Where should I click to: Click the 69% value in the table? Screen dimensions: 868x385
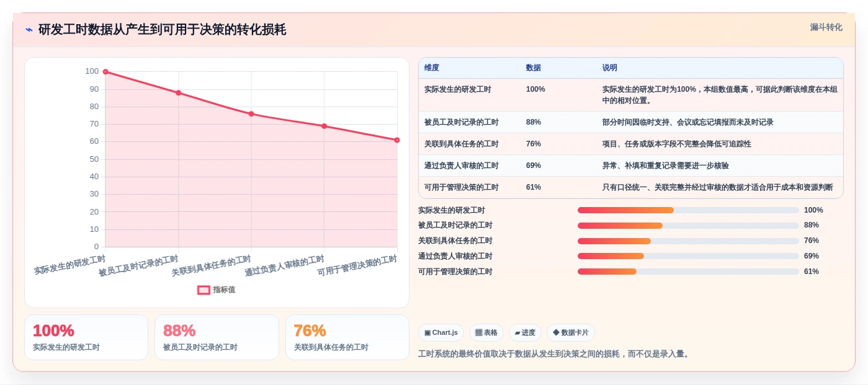coord(534,166)
